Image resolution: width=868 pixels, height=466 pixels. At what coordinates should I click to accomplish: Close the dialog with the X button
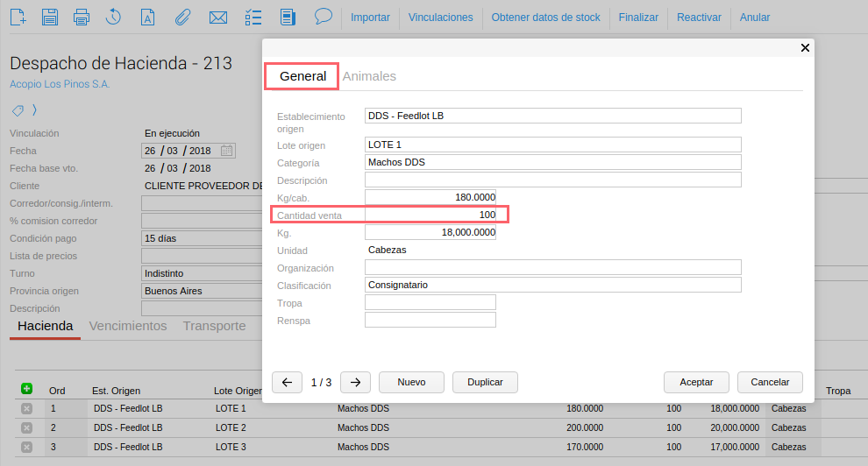pyautogui.click(x=805, y=48)
